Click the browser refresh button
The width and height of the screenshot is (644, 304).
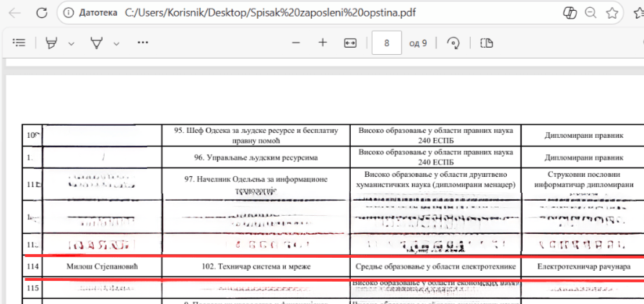pos(42,13)
